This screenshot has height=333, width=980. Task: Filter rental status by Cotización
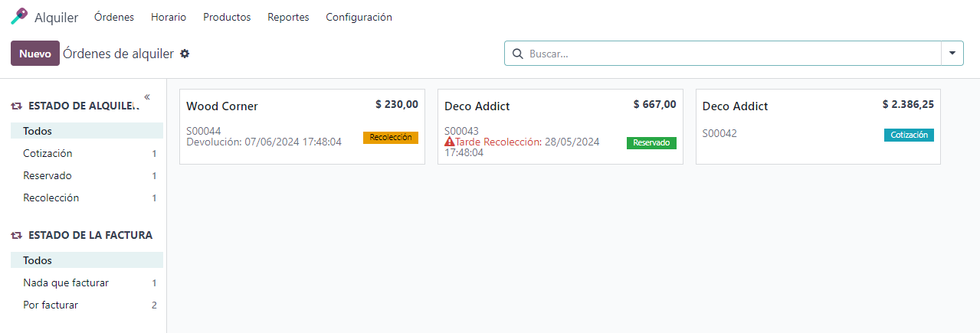48,153
